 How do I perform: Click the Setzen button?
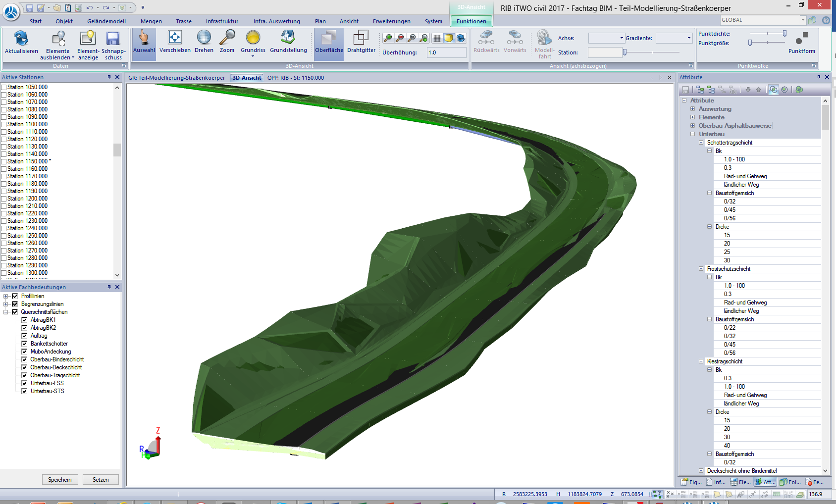click(101, 480)
